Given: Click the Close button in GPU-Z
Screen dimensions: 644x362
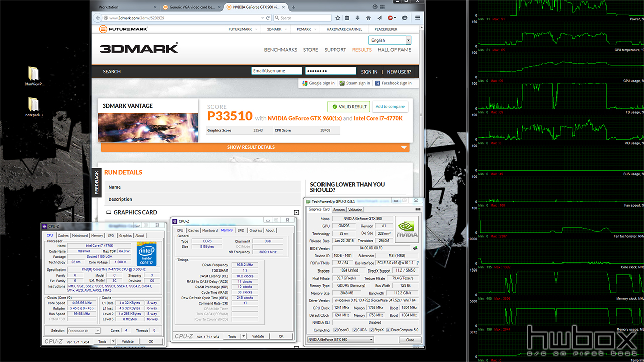Looking at the screenshot, I should click(x=410, y=340).
